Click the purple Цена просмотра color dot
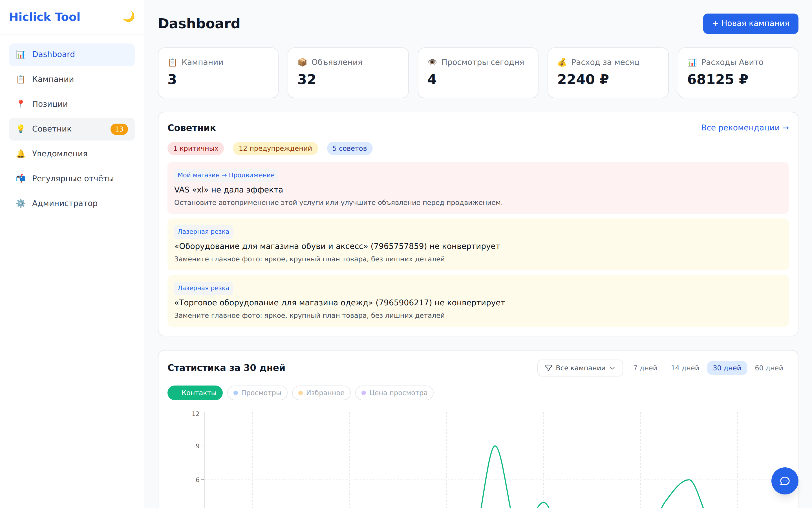The image size is (812, 508). point(364,393)
